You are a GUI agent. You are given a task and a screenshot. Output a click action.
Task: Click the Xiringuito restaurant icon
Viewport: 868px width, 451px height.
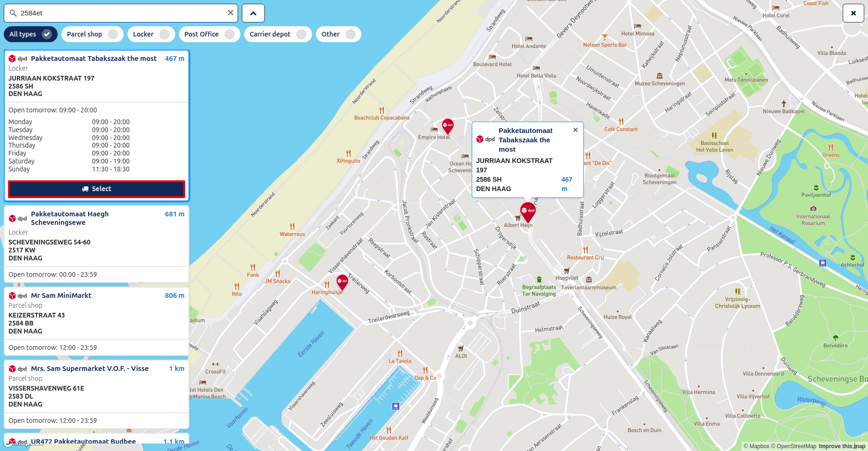pyautogui.click(x=348, y=153)
